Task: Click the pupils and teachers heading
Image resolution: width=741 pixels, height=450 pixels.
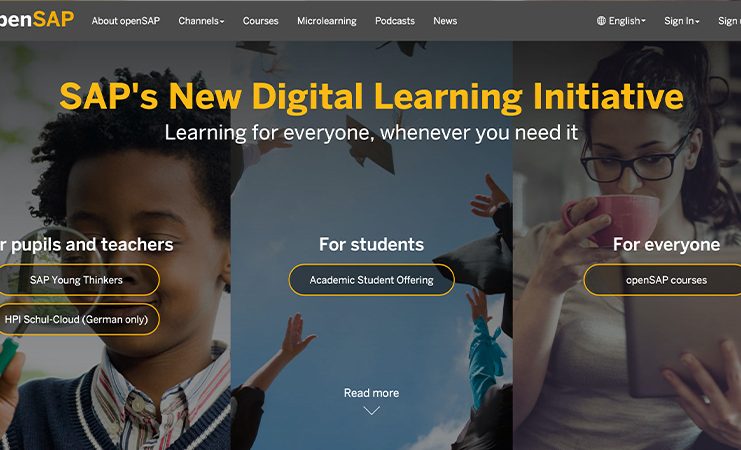Action: click(x=92, y=245)
